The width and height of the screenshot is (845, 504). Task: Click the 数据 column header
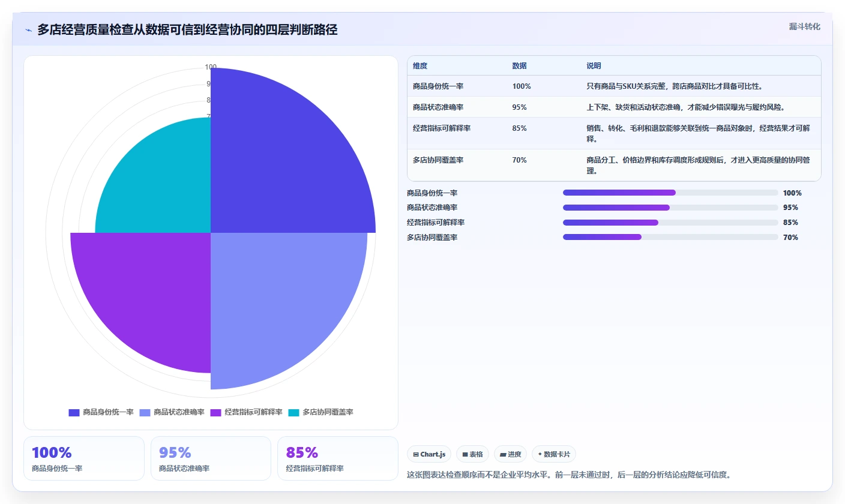click(520, 66)
